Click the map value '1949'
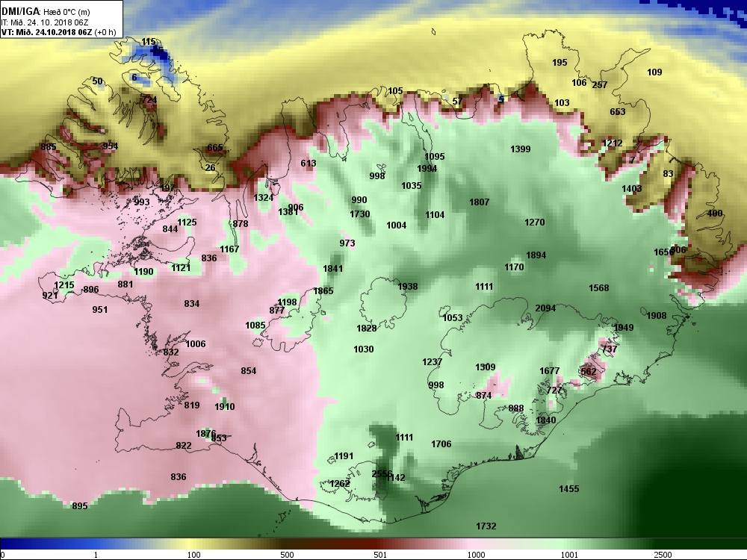Screen dimensions: 747x560 pyautogui.click(x=624, y=327)
